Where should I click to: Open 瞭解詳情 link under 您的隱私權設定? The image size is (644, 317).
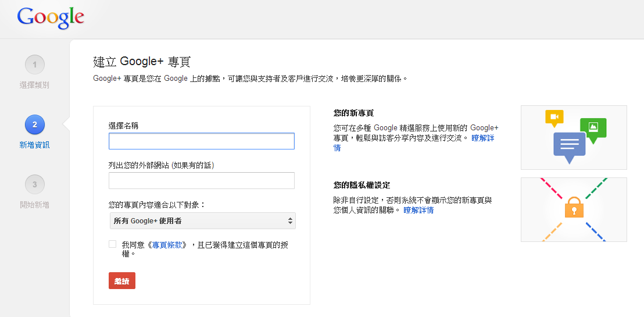[418, 210]
